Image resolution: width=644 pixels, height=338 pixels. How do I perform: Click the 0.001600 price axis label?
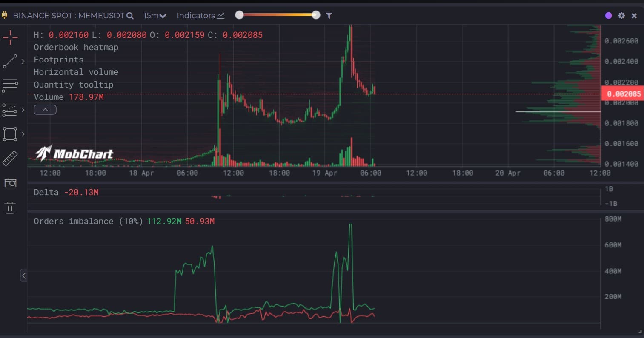point(621,144)
